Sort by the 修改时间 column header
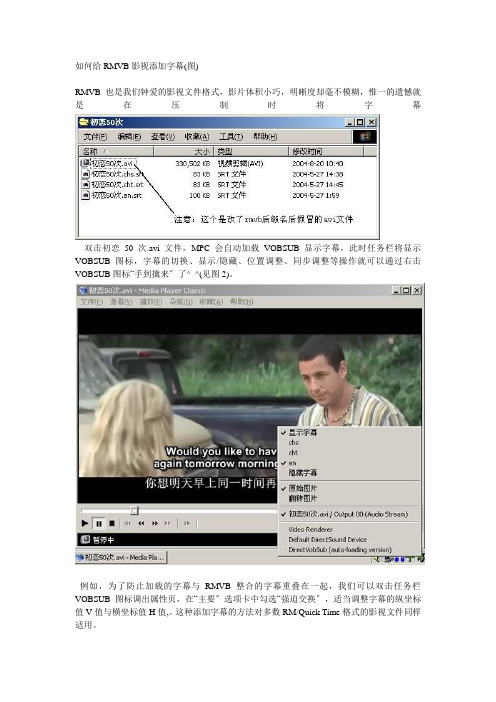The width and height of the screenshot is (496, 702). coord(326,151)
